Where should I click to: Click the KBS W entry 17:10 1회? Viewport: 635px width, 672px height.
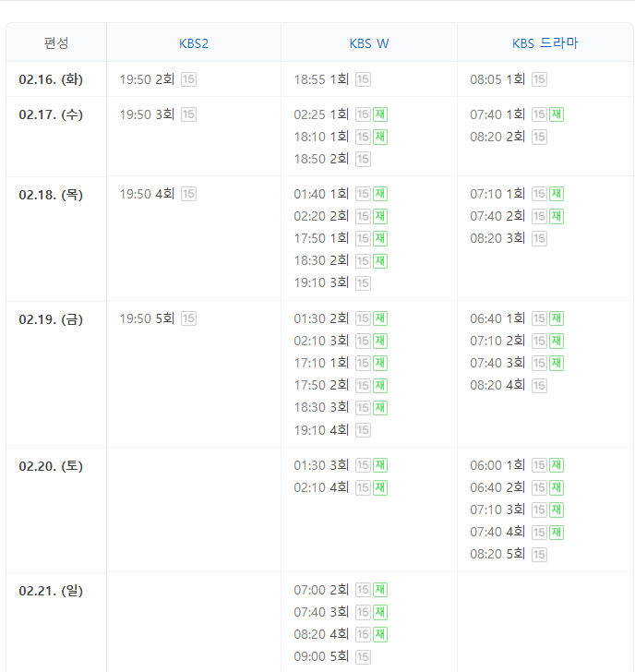pos(321,363)
